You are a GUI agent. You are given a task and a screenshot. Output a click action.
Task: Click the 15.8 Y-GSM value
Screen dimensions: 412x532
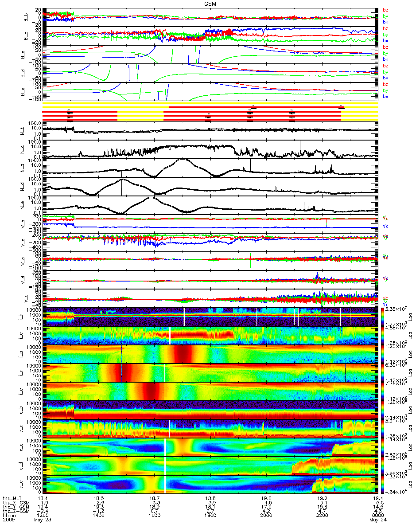tap(322, 507)
